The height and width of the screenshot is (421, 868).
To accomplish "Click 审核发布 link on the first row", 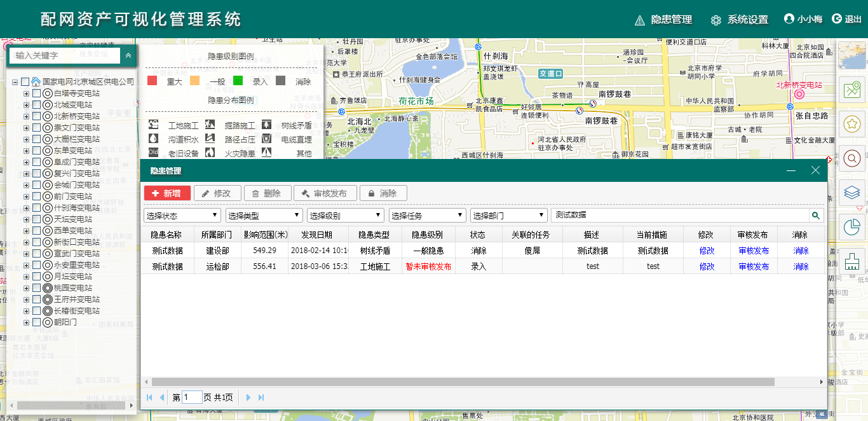I will 754,252.
